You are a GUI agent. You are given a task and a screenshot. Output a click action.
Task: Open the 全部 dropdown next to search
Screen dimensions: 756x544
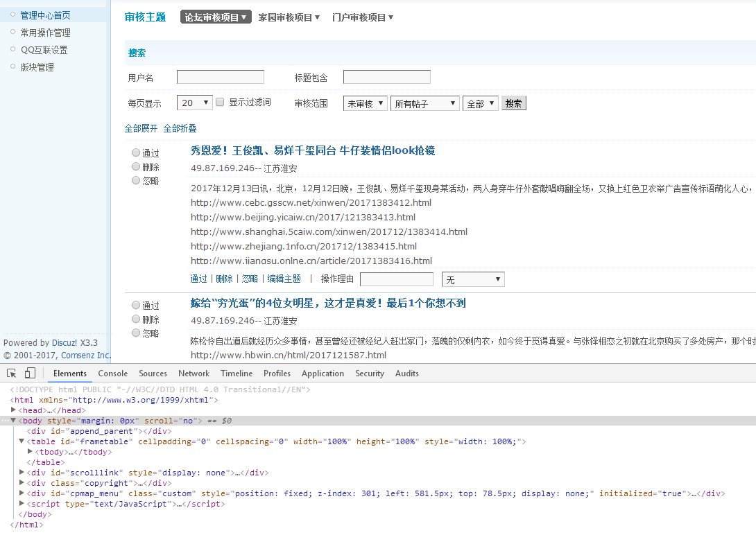480,103
